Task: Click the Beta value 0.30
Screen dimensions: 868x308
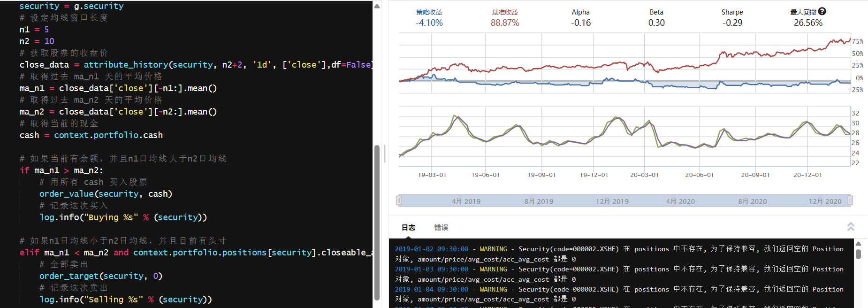Action: (x=656, y=23)
